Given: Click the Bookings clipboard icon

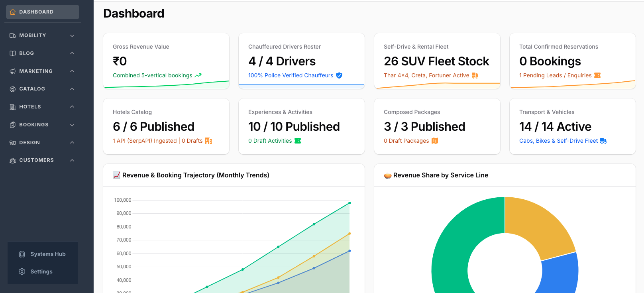Looking at the screenshot, I should click(13, 125).
